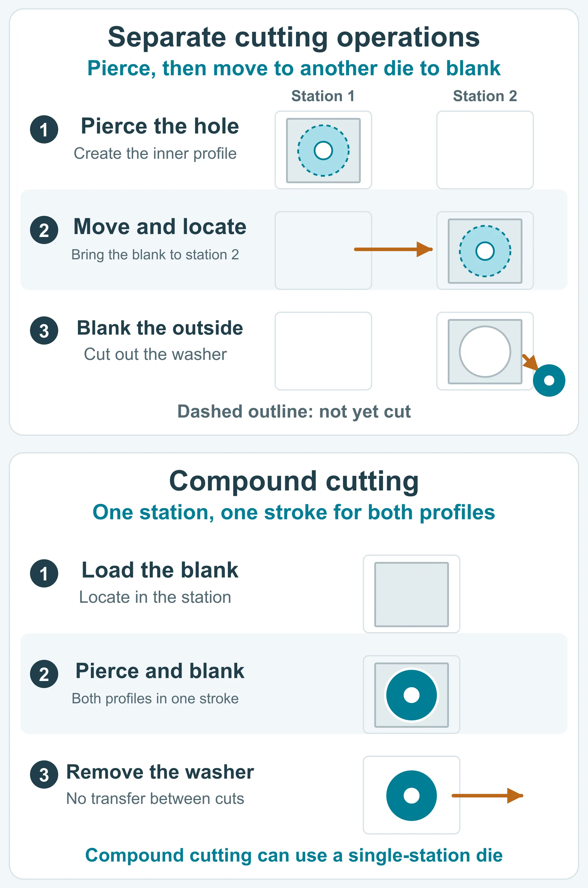Click the Station 1 column label

point(323,96)
